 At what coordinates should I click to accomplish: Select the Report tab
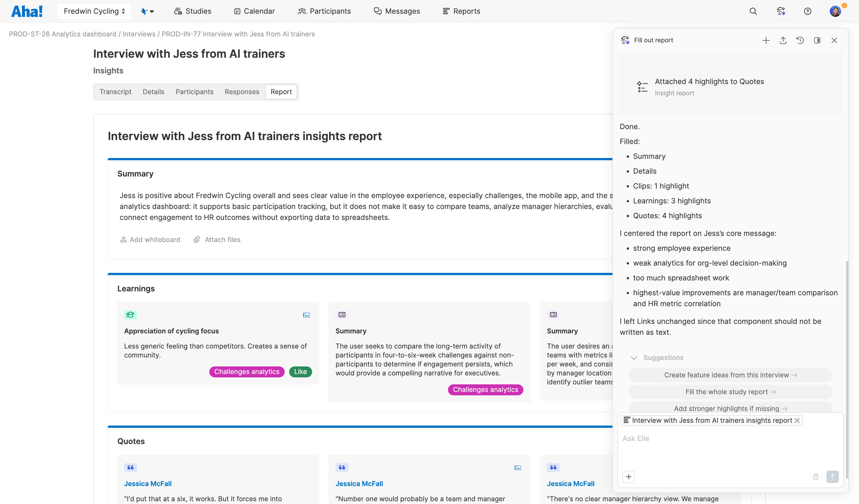(x=281, y=92)
